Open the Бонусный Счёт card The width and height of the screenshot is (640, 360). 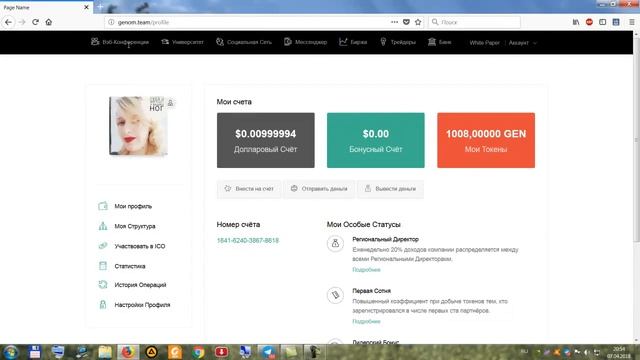coord(376,140)
